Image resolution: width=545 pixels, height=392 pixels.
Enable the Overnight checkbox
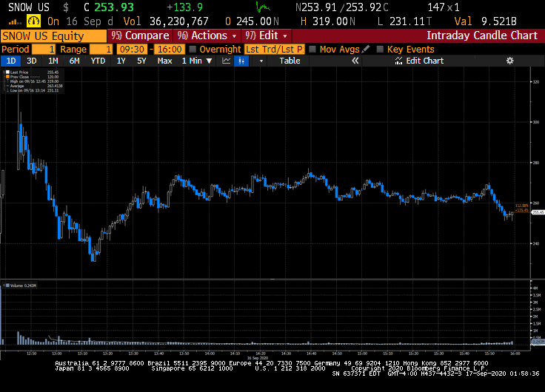coord(193,50)
